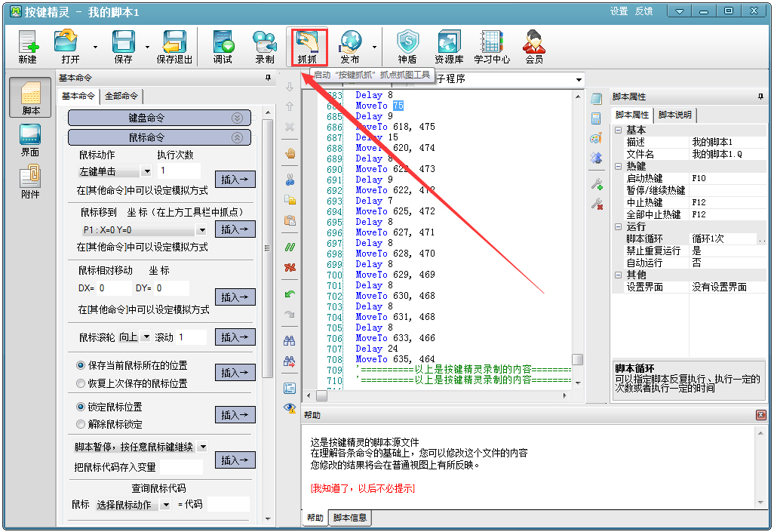Click the calculator icon beside properties panel
This screenshot has width=774, height=532.
point(596,118)
